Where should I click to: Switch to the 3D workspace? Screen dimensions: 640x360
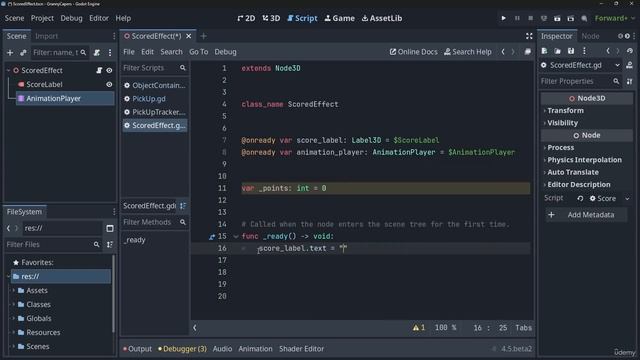tap(271, 18)
